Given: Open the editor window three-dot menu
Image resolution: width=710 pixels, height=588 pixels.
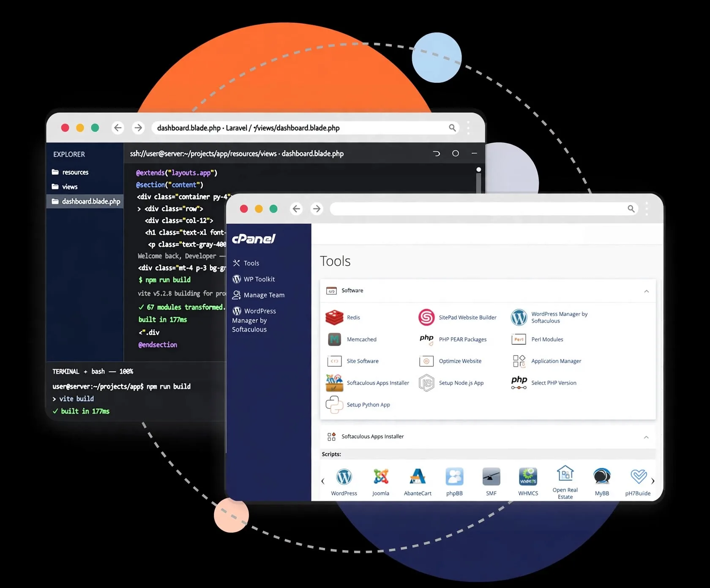Looking at the screenshot, I should 468,128.
